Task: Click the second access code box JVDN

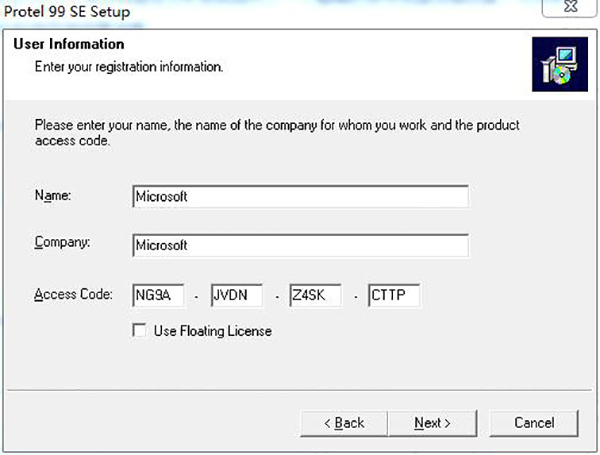Action: click(x=236, y=296)
